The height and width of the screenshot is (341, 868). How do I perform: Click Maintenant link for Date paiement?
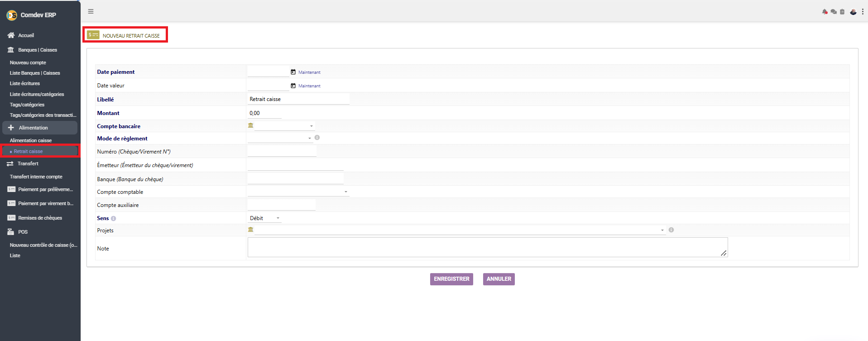click(x=309, y=72)
